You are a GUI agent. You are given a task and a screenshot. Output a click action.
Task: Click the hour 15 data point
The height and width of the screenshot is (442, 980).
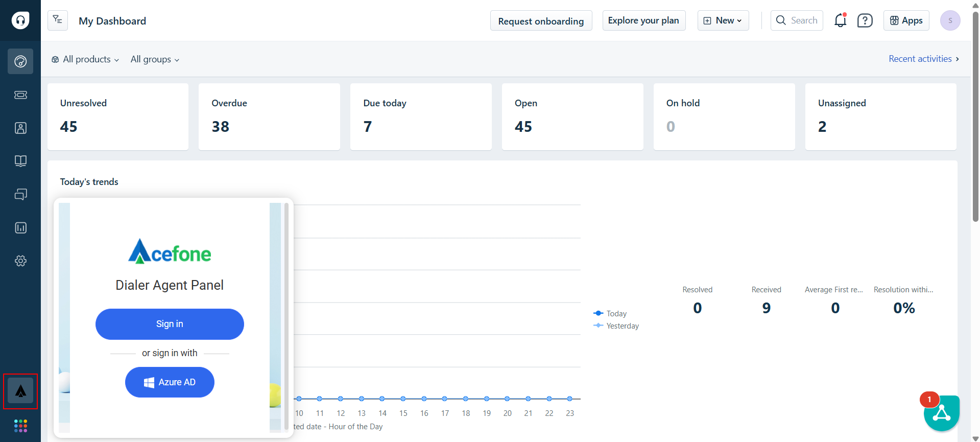pyautogui.click(x=403, y=399)
